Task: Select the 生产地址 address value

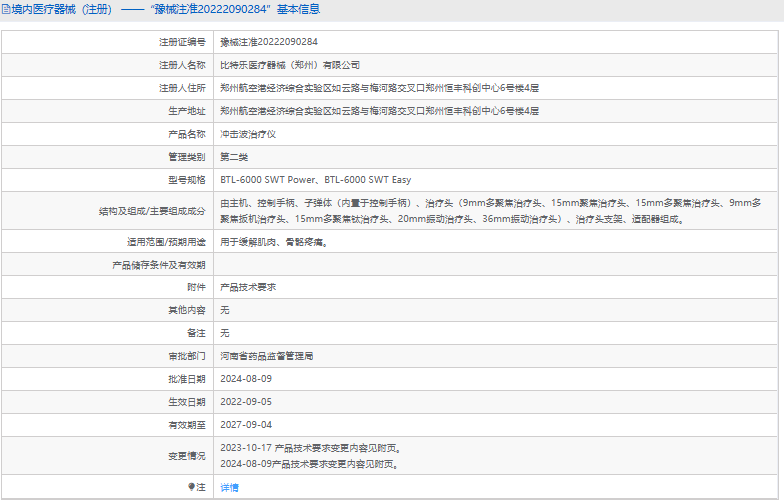Action: pos(380,111)
